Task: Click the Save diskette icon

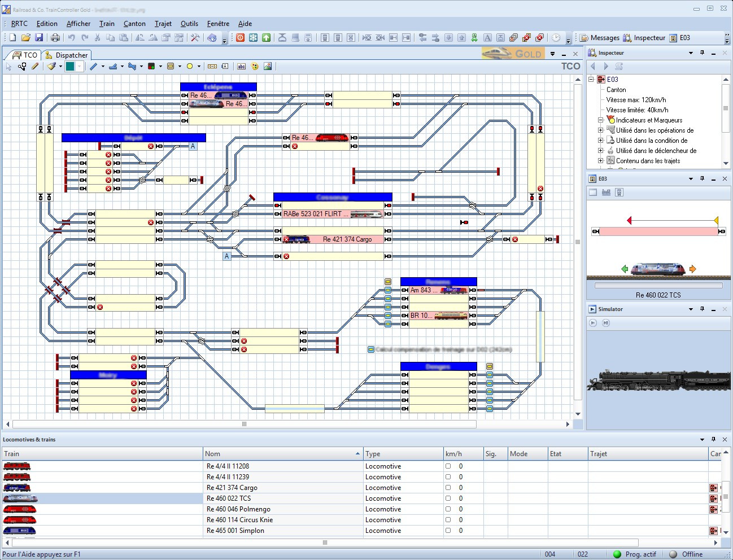Action: (x=39, y=38)
